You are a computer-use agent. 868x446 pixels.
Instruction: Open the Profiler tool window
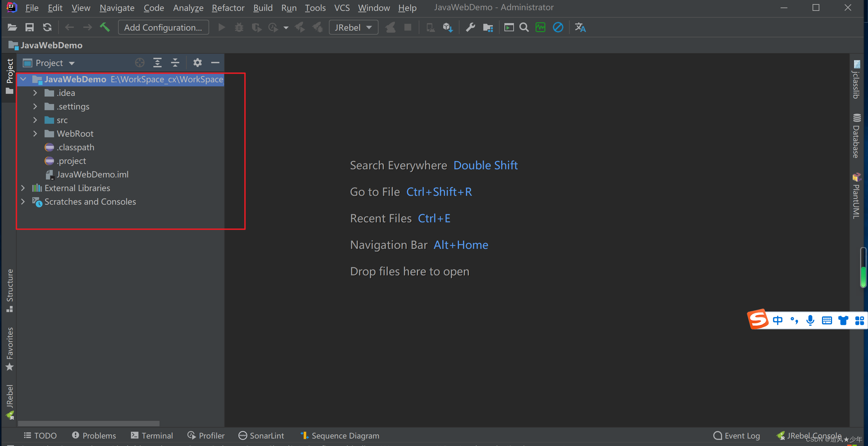tap(206, 435)
